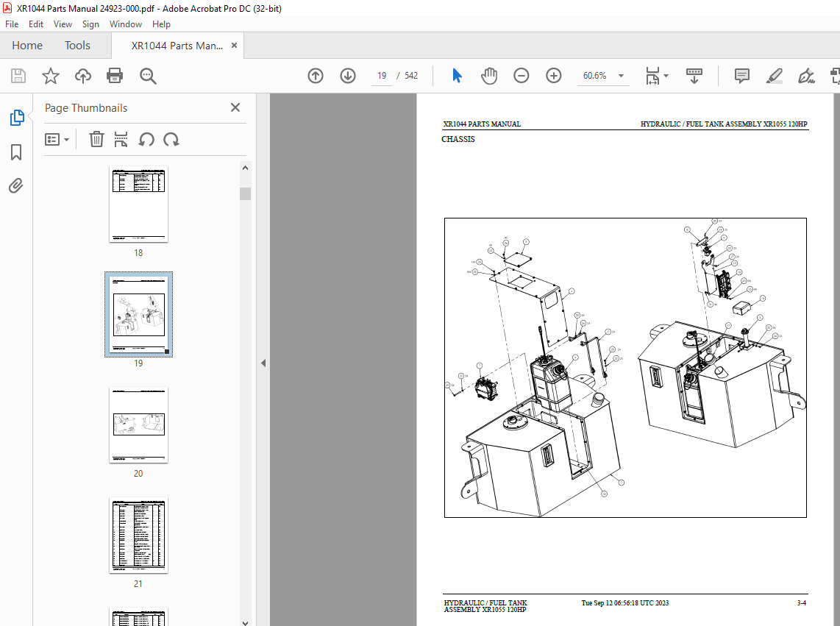Enable scrolling page display icon
Viewport: 840px width, 626px height.
click(x=694, y=76)
